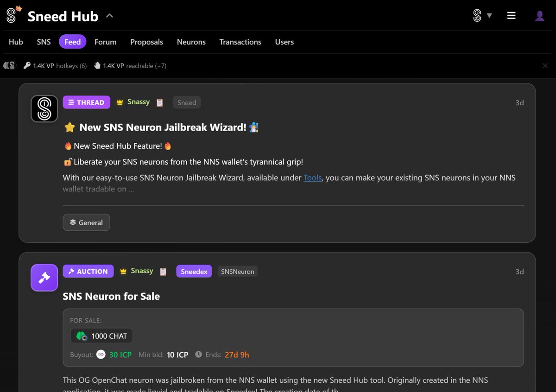
Task: Go to the Hub tab
Action: click(x=16, y=42)
